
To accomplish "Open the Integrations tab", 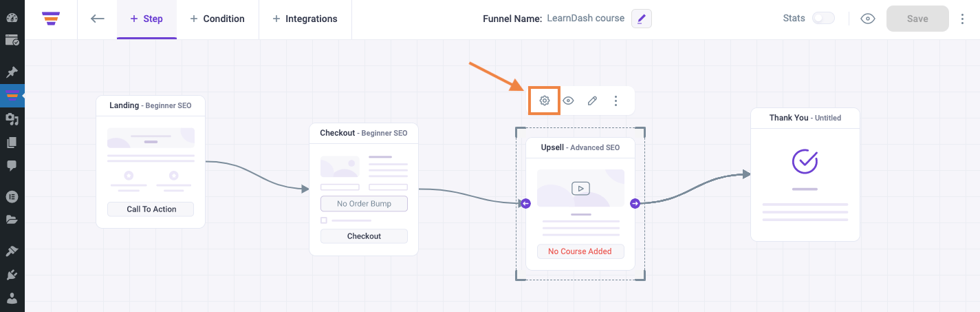I will click(305, 19).
